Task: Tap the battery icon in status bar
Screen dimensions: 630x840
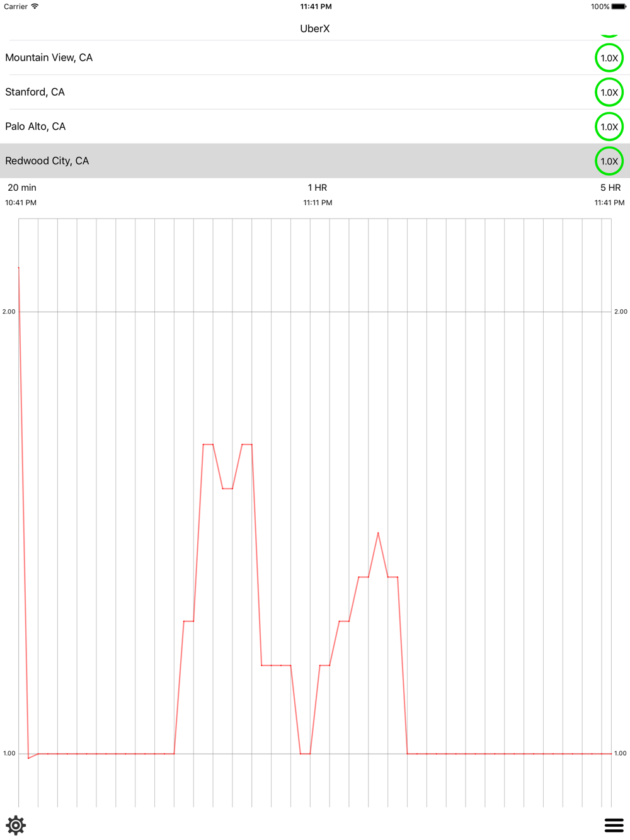Action: click(x=619, y=7)
